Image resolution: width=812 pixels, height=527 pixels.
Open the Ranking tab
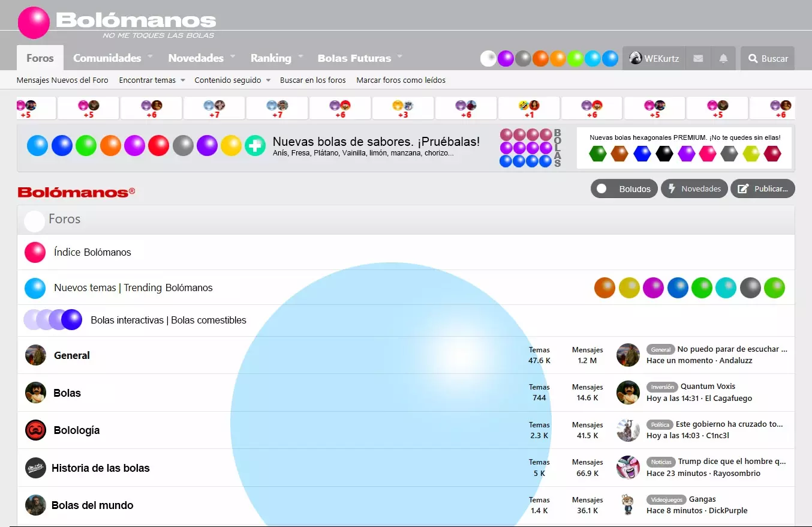coord(271,58)
